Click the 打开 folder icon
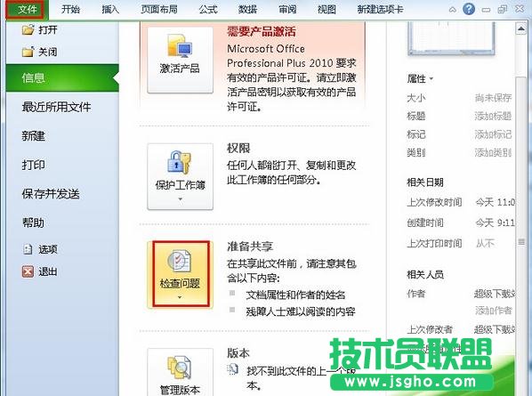The image size is (532, 396). pyautogui.click(x=28, y=30)
